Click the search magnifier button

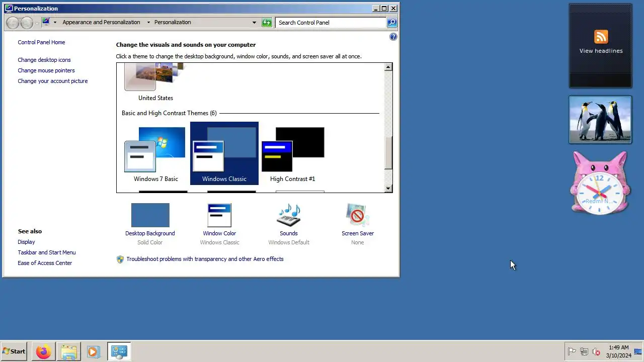pyautogui.click(x=392, y=23)
